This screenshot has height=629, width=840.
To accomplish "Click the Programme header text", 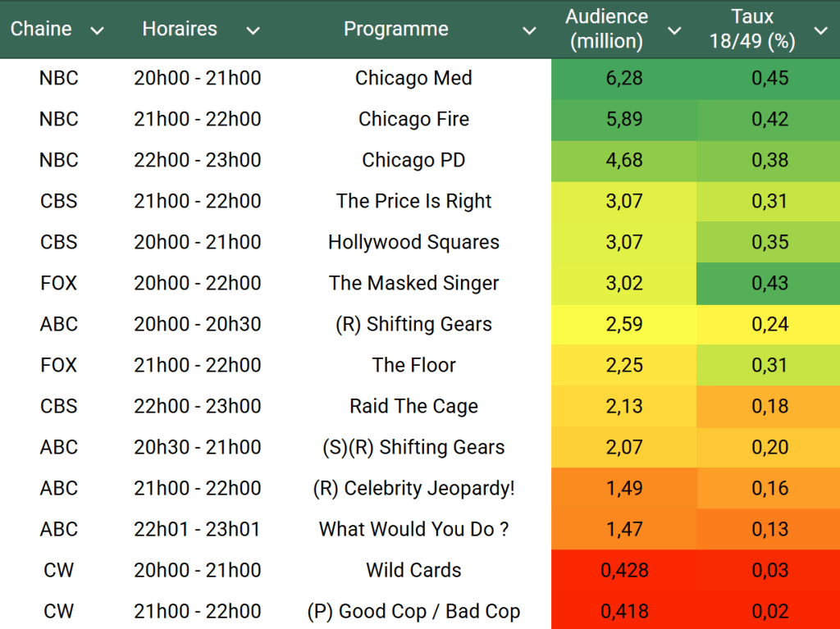I will [395, 30].
